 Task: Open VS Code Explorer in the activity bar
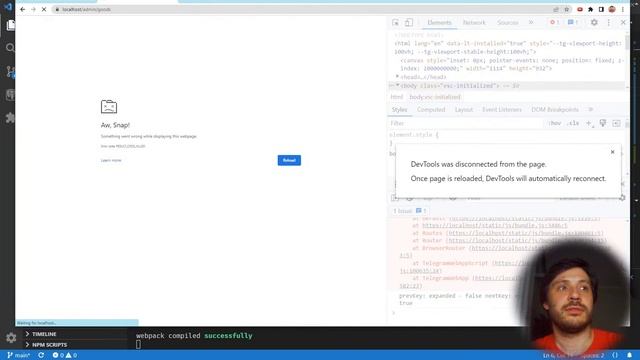click(10, 25)
